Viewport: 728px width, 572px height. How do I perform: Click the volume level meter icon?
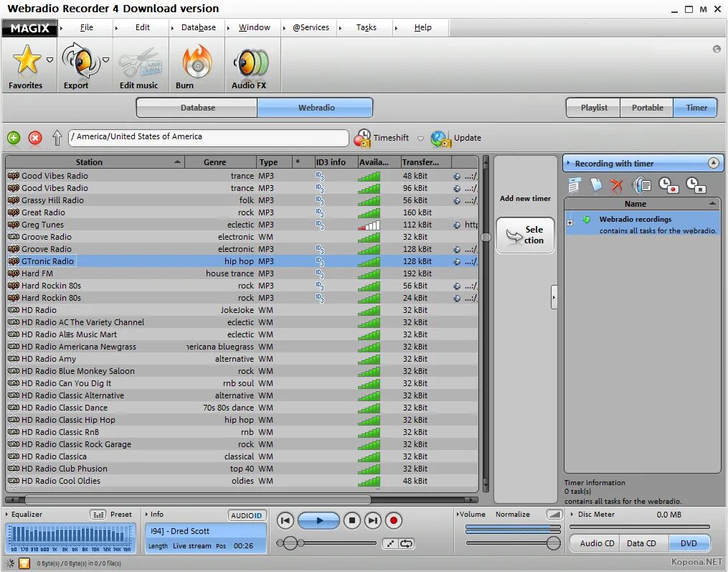(x=554, y=515)
